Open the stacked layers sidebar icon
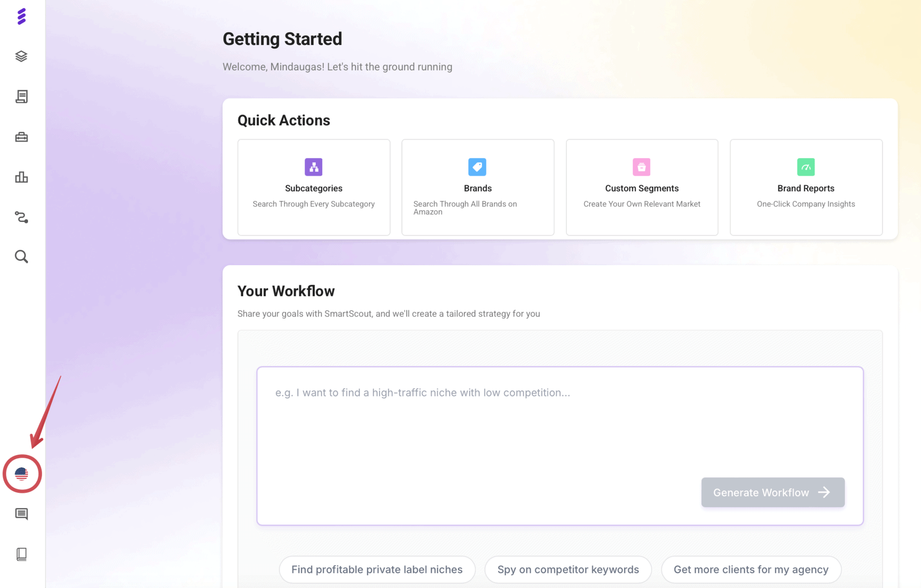921x588 pixels. click(22, 56)
